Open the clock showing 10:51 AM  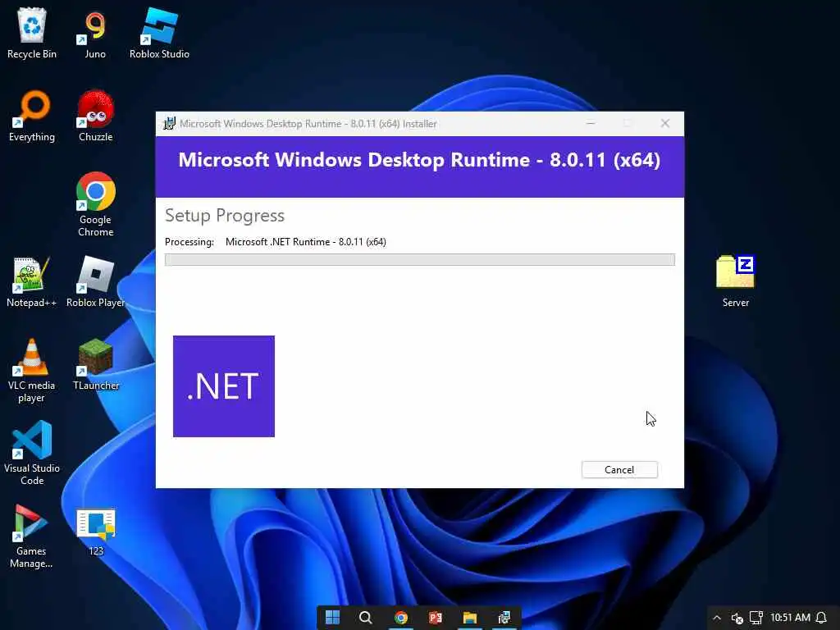pyautogui.click(x=790, y=618)
